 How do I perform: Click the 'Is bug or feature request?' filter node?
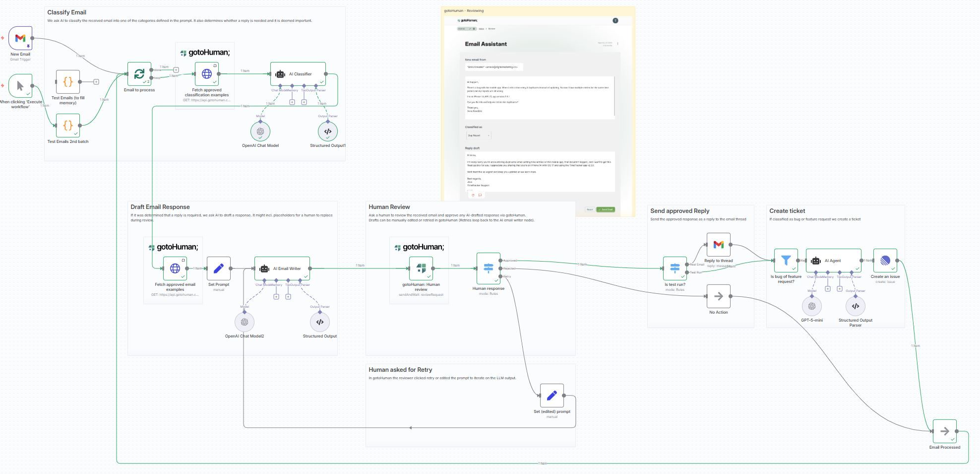click(786, 261)
